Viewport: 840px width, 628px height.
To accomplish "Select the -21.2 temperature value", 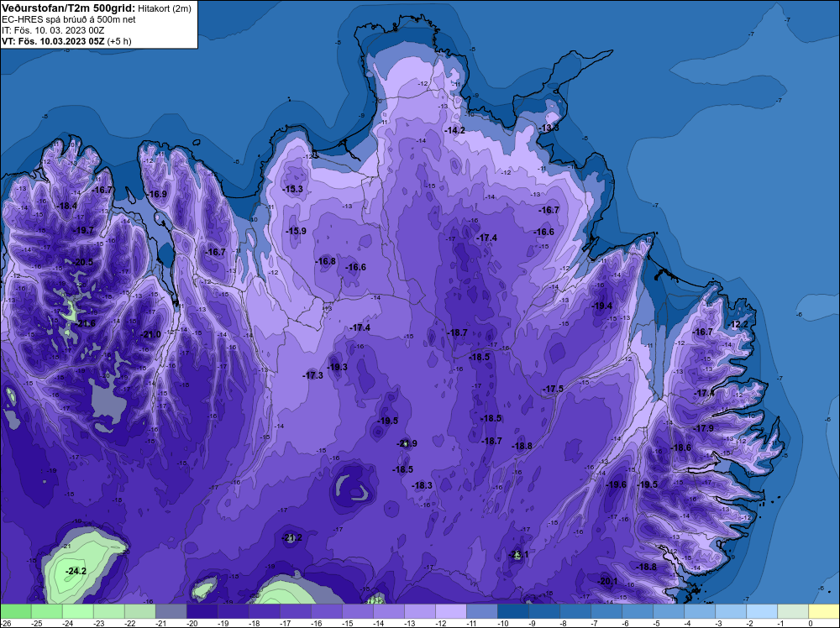I will pos(292,538).
